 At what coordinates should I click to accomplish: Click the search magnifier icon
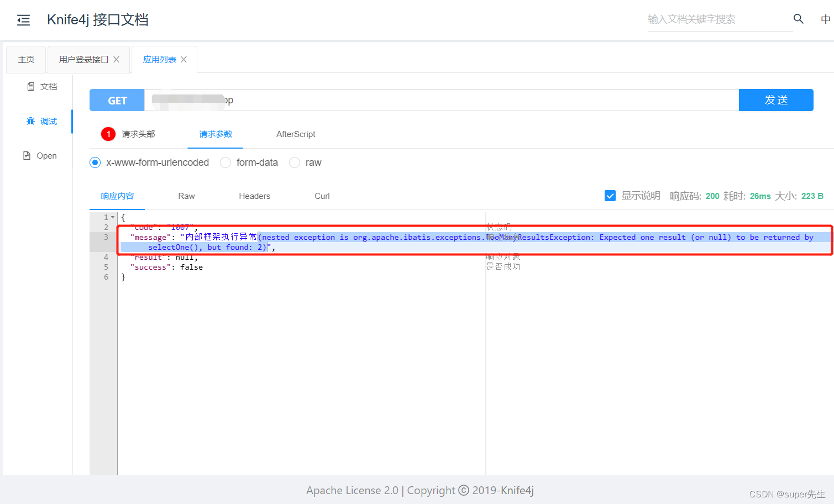[799, 19]
